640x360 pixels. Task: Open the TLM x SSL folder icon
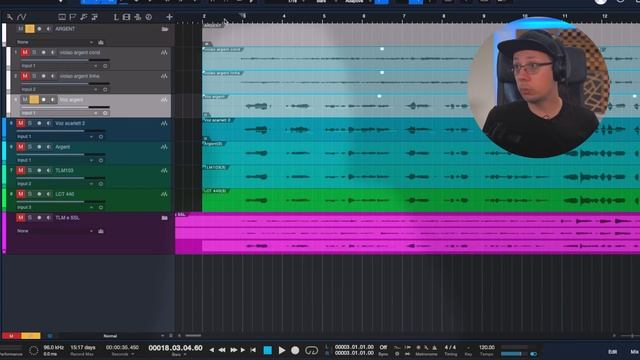point(164,218)
